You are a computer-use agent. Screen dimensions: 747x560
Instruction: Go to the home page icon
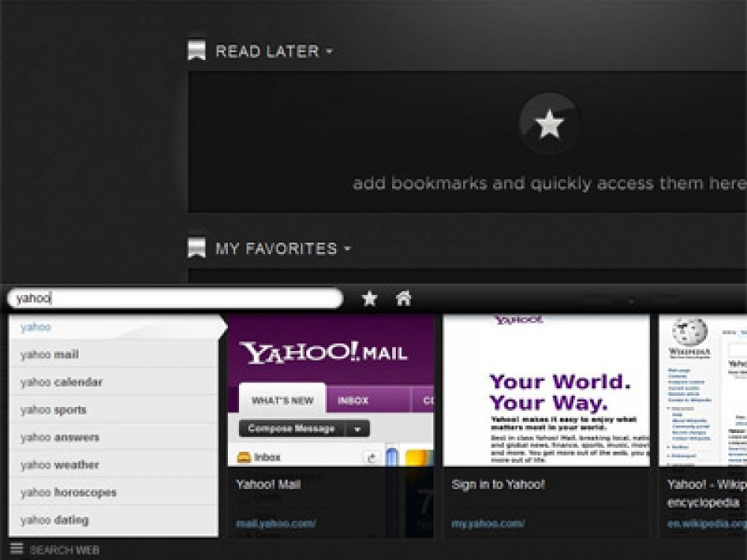pos(403,299)
